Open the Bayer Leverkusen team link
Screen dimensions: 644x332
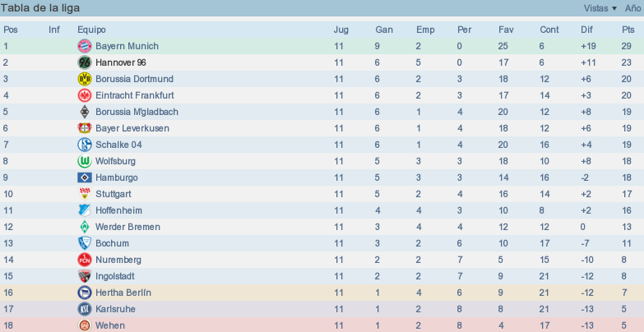coord(132,128)
